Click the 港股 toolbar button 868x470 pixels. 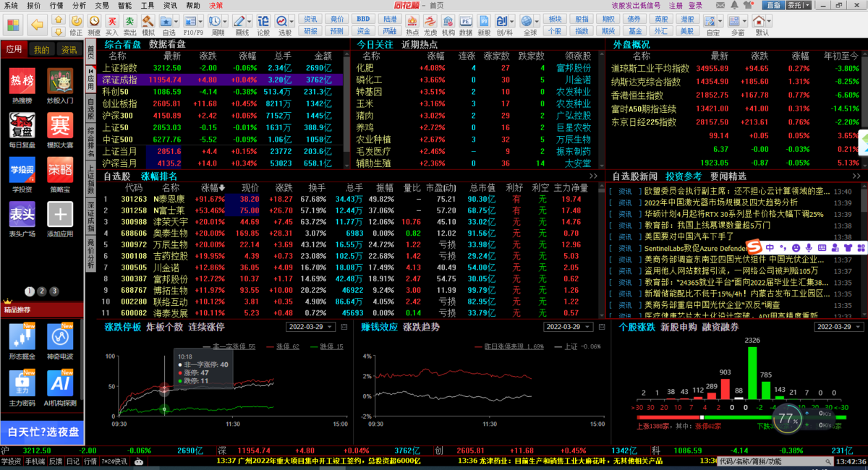[686, 20]
